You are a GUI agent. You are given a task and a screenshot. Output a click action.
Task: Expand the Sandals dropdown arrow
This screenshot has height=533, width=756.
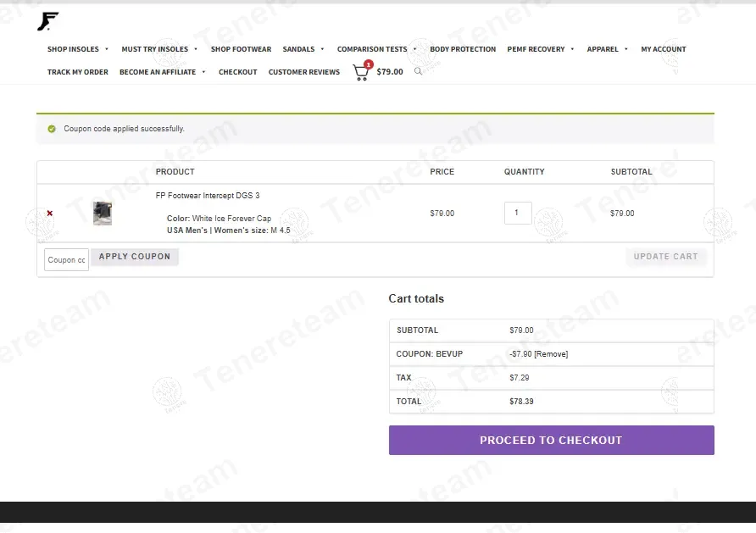point(322,49)
